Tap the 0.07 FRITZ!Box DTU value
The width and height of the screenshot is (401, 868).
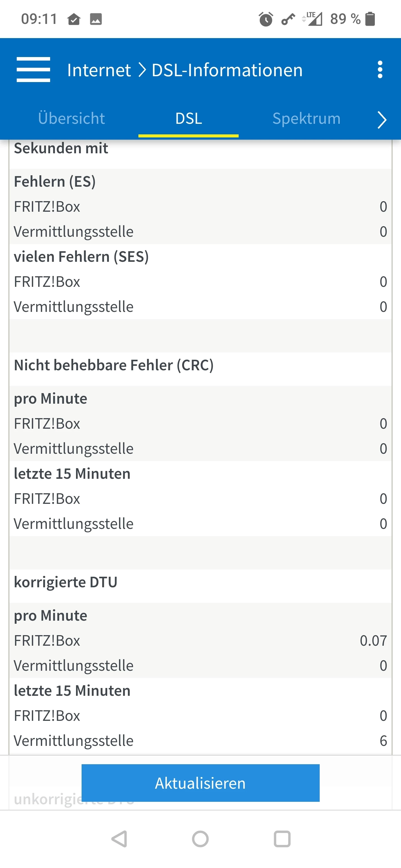[373, 640]
